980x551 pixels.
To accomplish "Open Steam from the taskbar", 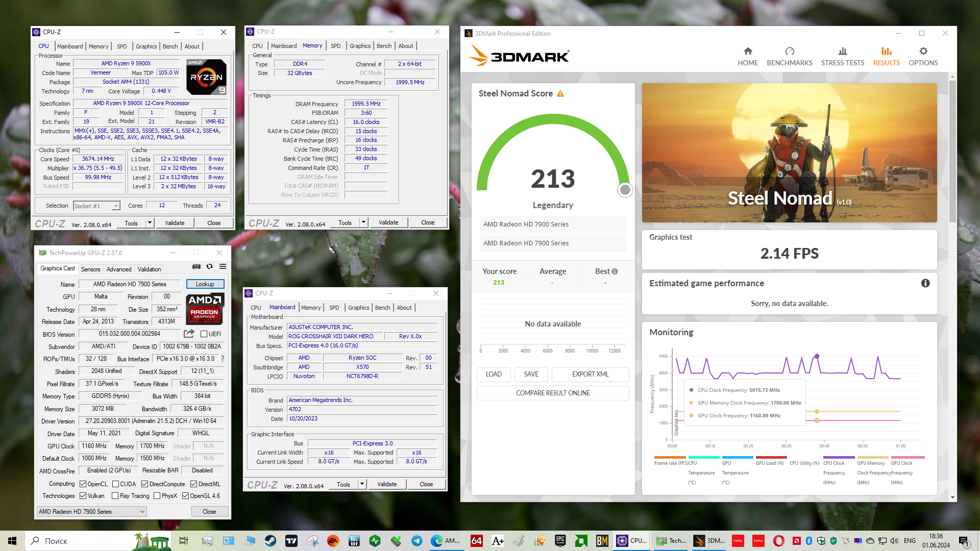I will (x=270, y=541).
